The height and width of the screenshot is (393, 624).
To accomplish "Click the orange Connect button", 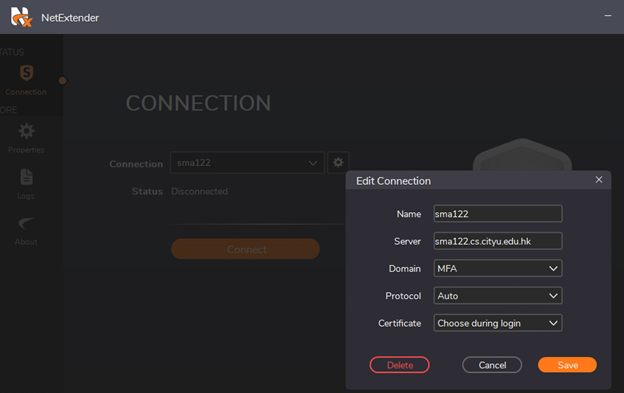I will [x=245, y=249].
